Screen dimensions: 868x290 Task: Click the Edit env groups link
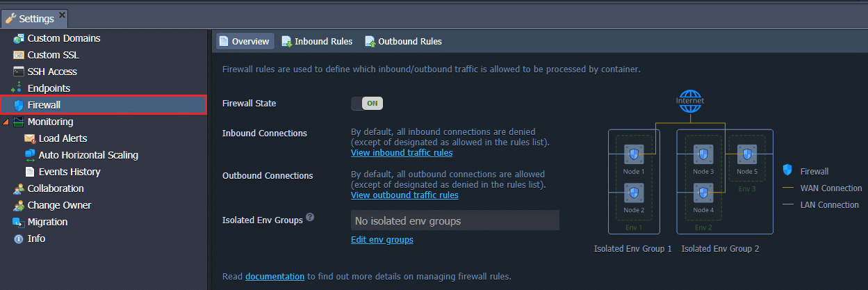(x=382, y=240)
